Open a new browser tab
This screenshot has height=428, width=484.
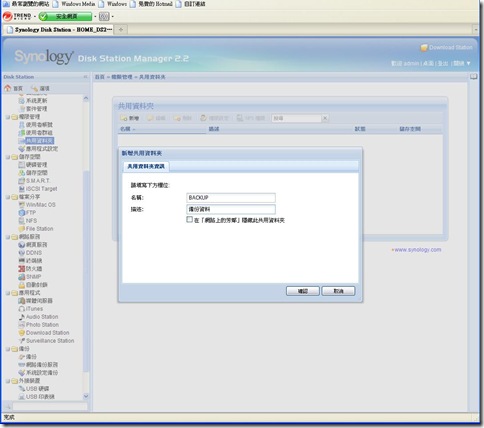click(x=121, y=30)
